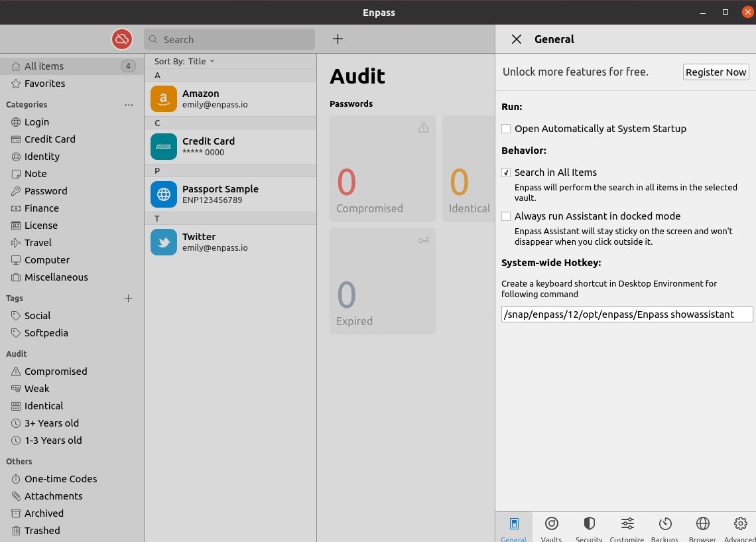Enable Always run Assistant in docked mode
Screen dimensions: 756x542
[x=506, y=216]
